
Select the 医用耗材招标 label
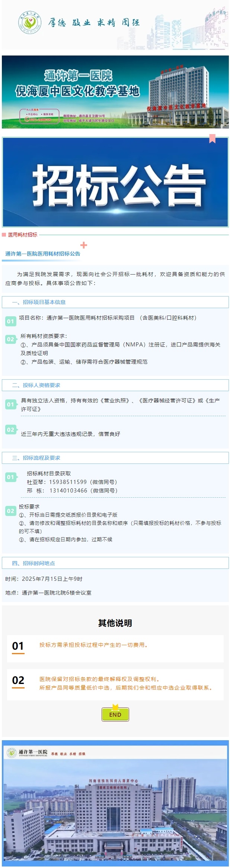23,235
